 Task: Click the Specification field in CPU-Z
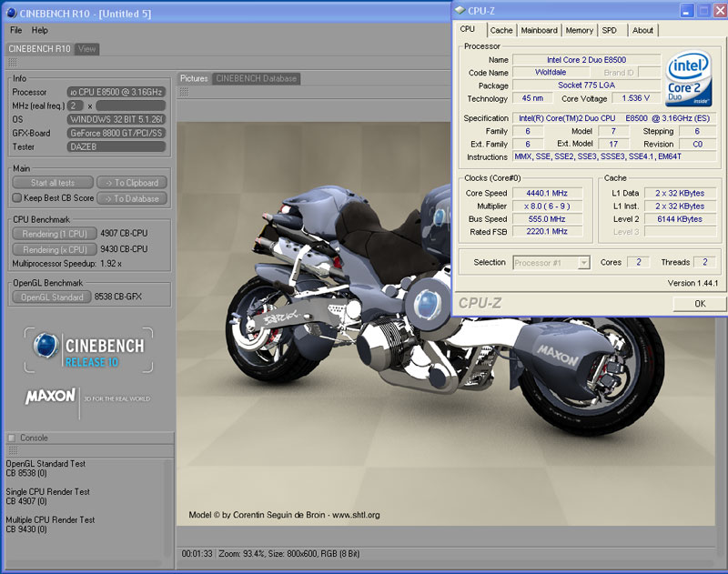[613, 118]
